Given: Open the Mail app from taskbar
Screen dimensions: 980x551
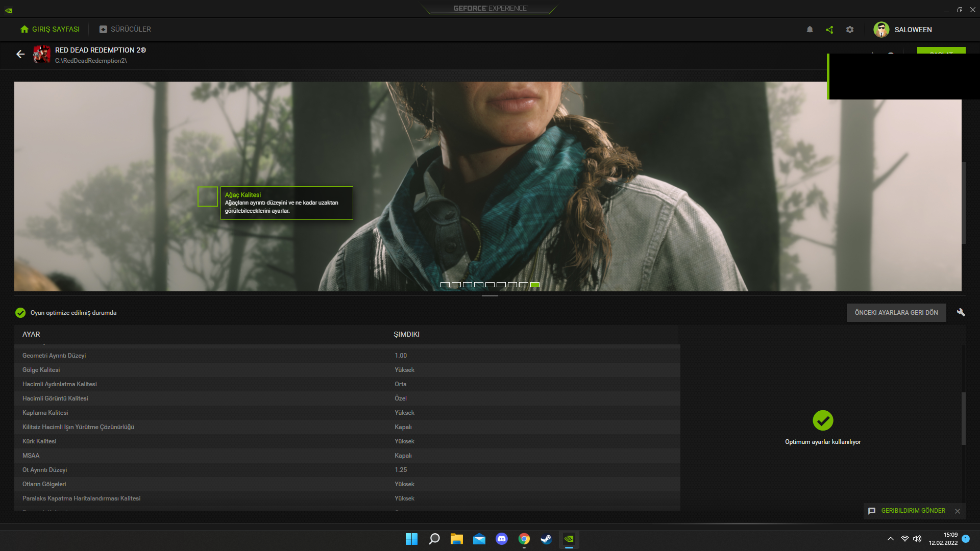Looking at the screenshot, I should point(479,539).
